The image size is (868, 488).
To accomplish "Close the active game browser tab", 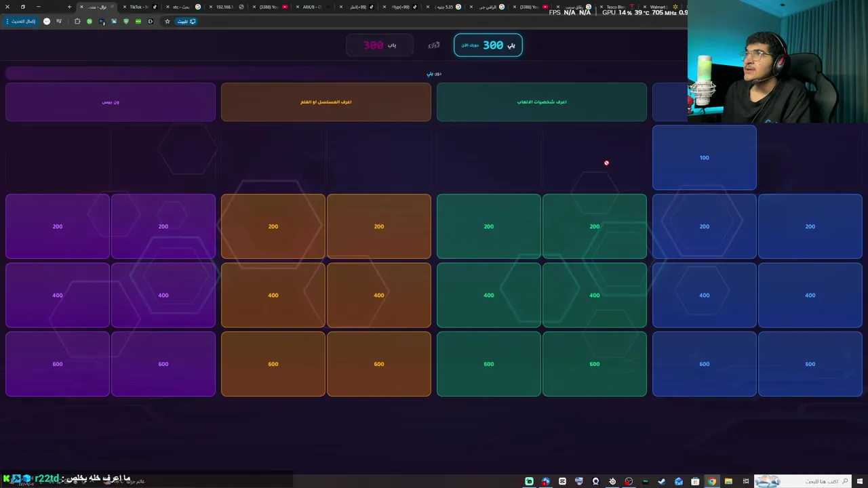I will tap(81, 7).
